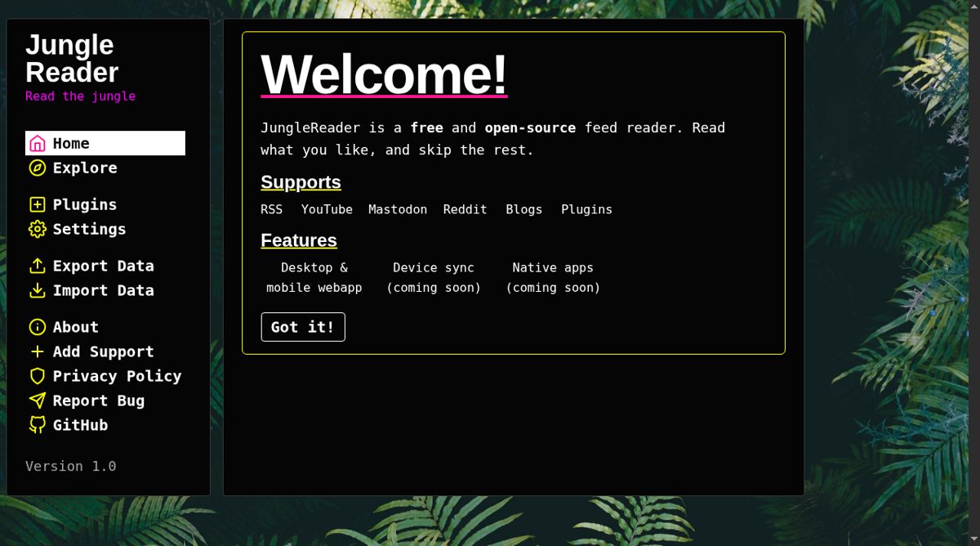Click the Jungle Reader title
This screenshot has height=546, width=980.
[72, 58]
